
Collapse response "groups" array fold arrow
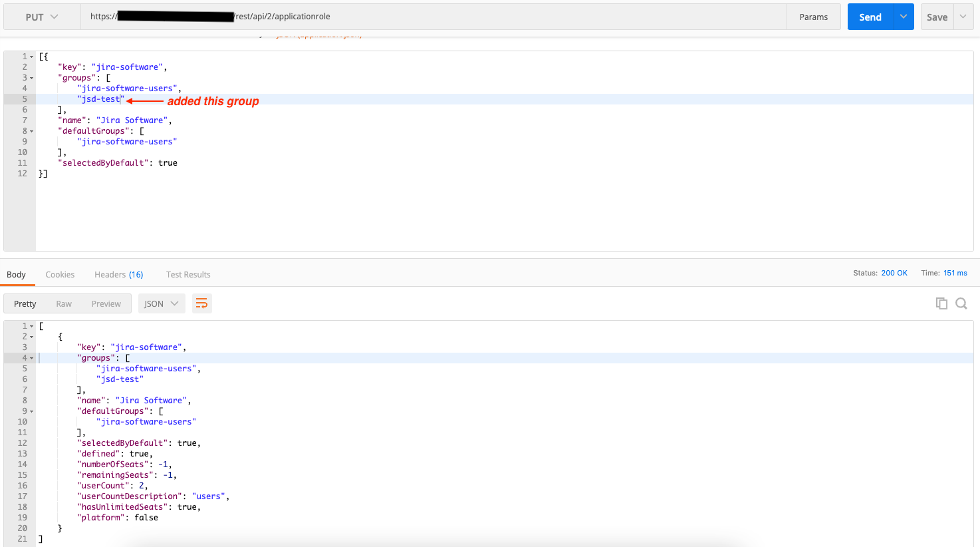32,358
